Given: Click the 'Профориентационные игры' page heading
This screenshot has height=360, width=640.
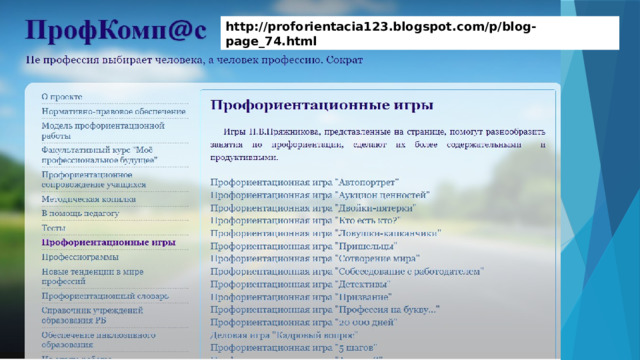Looking at the screenshot, I should pos(322,105).
